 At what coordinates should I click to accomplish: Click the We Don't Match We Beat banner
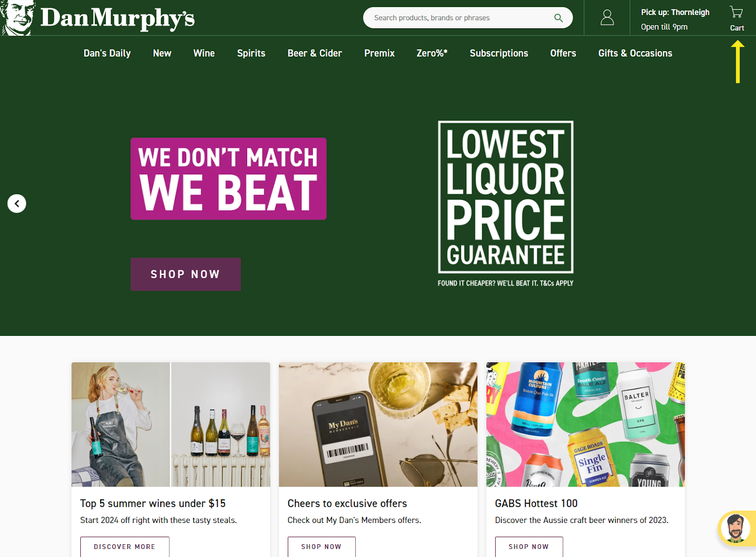tap(228, 179)
